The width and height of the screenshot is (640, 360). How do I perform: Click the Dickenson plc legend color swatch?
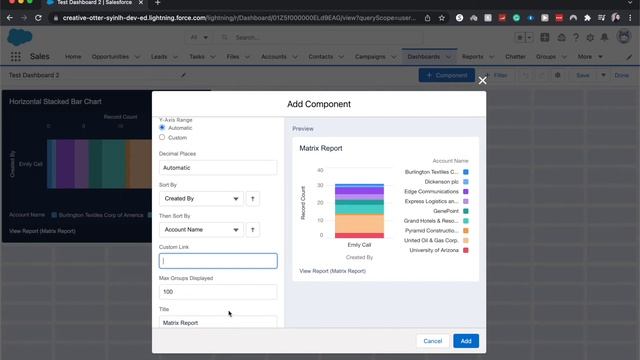(x=466, y=182)
